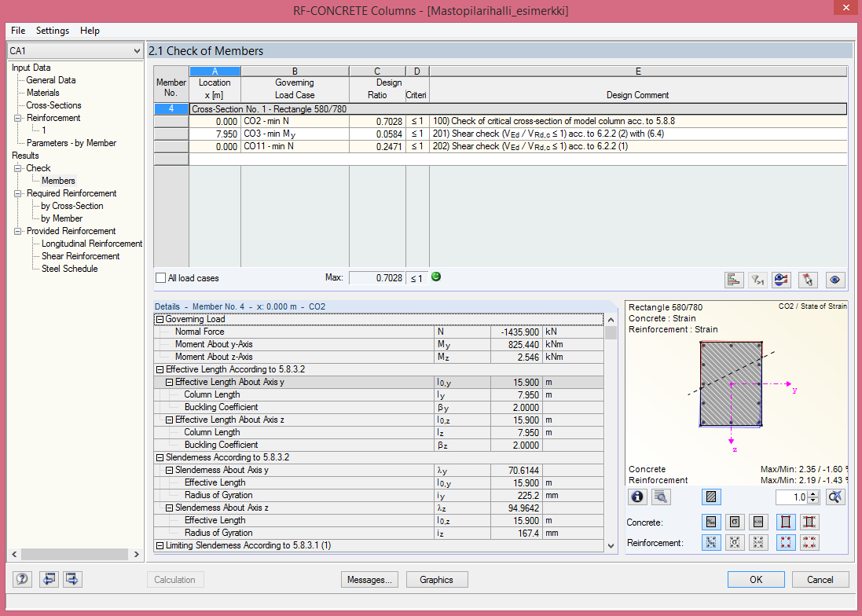Image resolution: width=862 pixels, height=616 pixels.
Task: Click the green status indicator
Action: [436, 277]
